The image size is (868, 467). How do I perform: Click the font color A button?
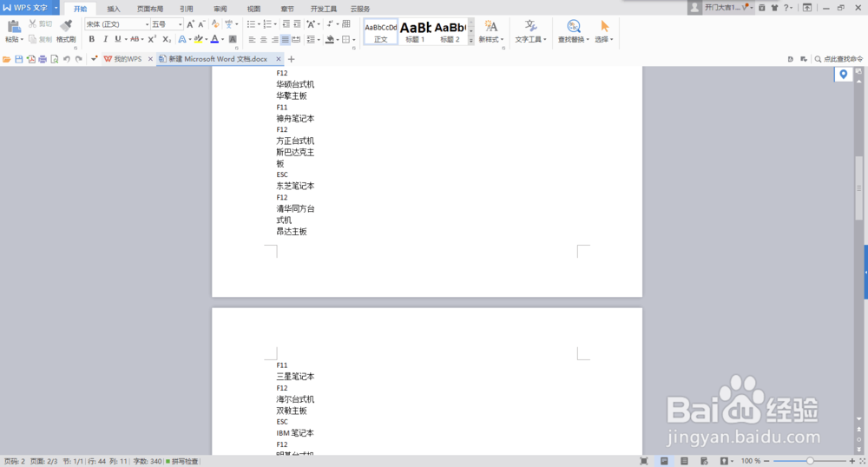[x=214, y=39]
